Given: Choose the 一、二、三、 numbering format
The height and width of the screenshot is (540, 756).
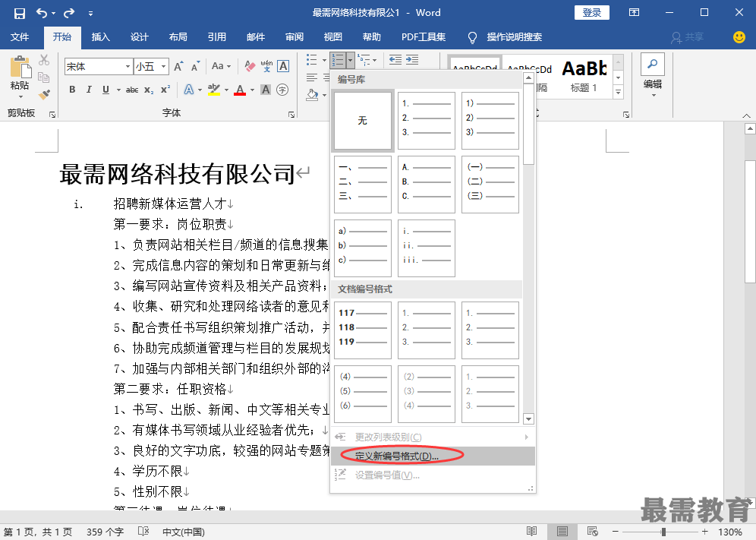Looking at the screenshot, I should [363, 185].
